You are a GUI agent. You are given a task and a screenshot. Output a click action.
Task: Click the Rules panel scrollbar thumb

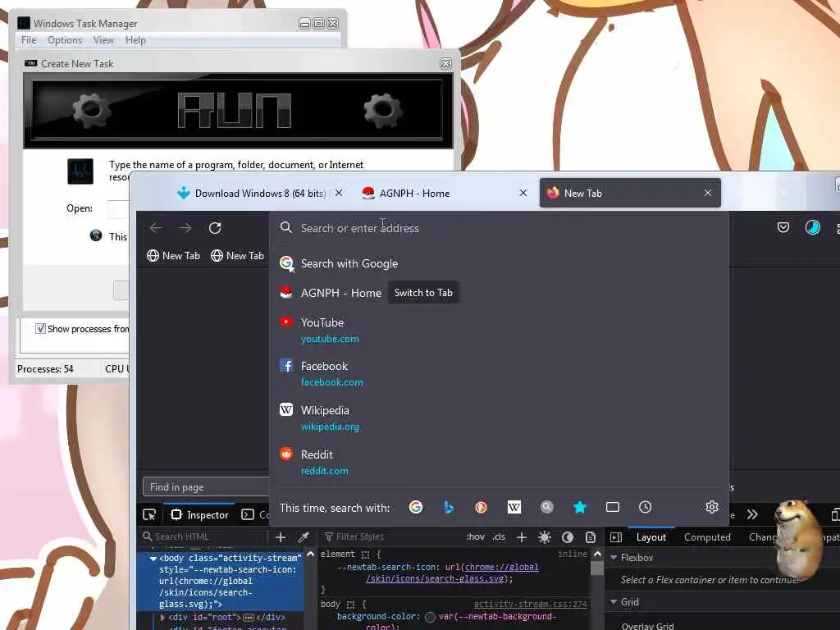(x=597, y=568)
